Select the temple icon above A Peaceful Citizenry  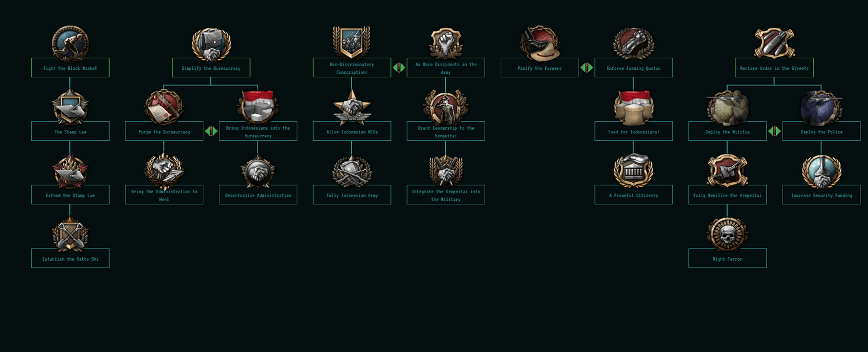click(x=634, y=171)
